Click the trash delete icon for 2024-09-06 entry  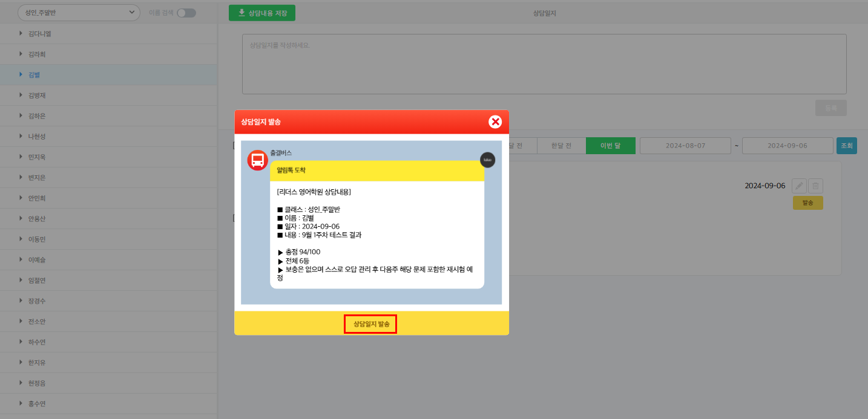coord(815,186)
